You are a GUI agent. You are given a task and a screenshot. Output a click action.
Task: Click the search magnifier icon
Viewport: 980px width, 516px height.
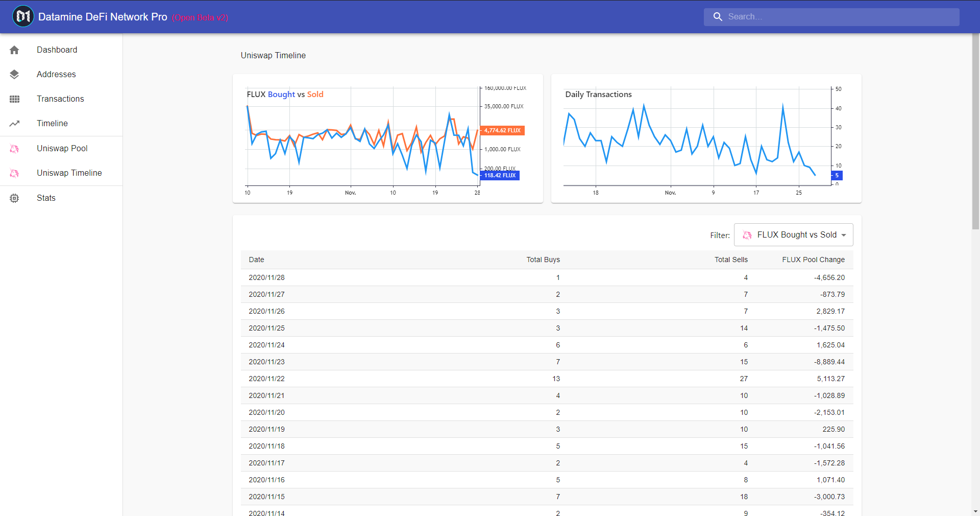718,17
